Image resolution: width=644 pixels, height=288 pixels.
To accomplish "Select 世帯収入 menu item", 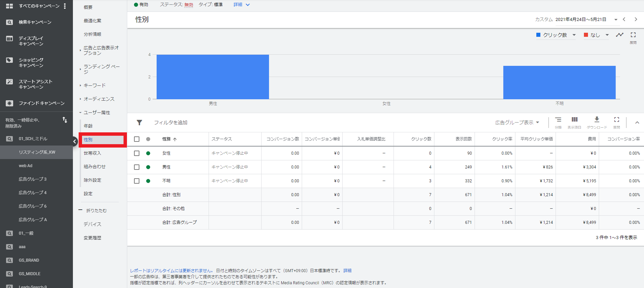I will click(92, 153).
